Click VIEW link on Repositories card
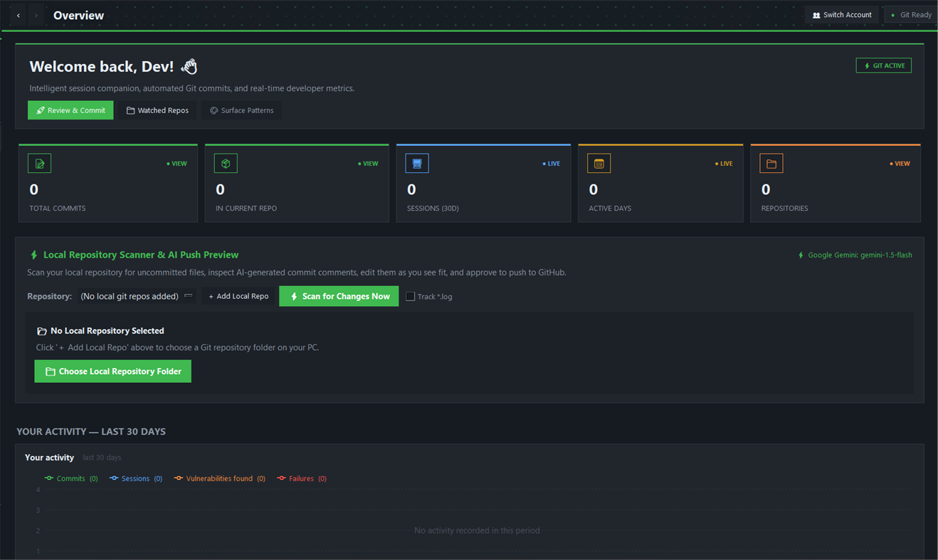 pyautogui.click(x=900, y=164)
